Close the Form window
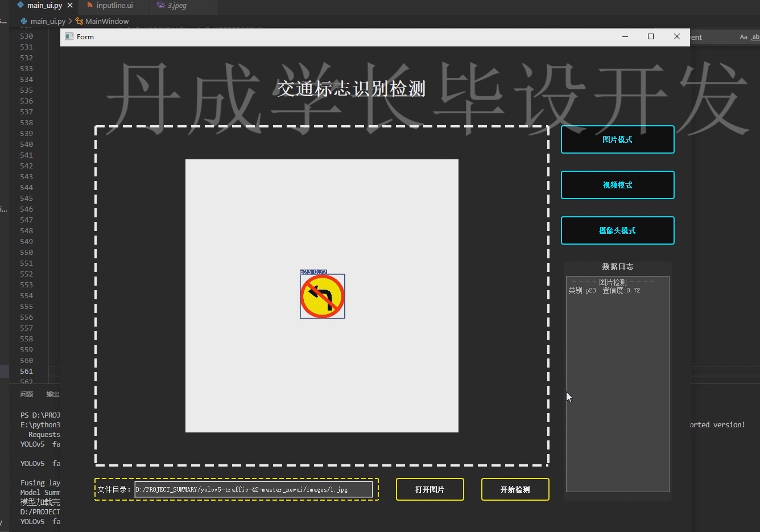The image size is (760, 532). coord(676,36)
